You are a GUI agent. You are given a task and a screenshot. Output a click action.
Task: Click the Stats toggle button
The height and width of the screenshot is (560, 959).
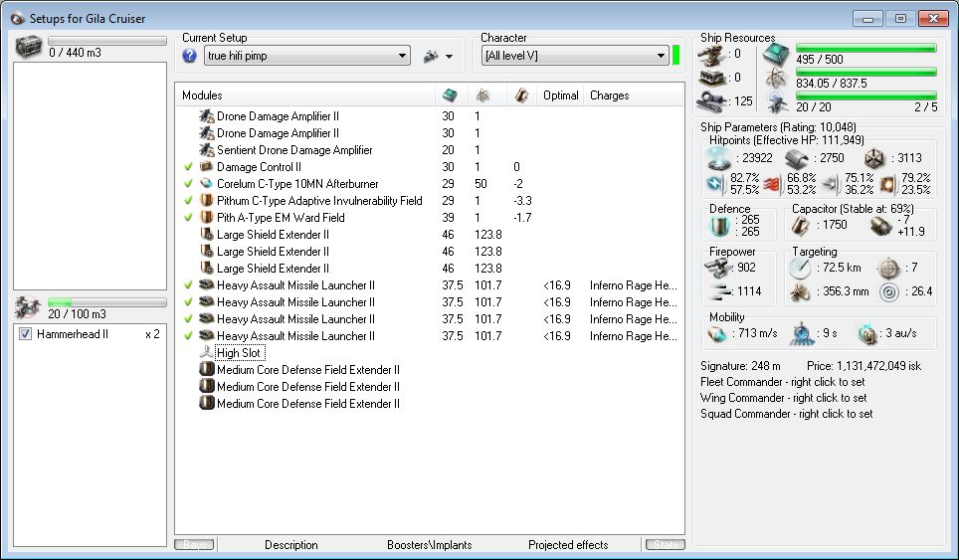click(x=666, y=544)
